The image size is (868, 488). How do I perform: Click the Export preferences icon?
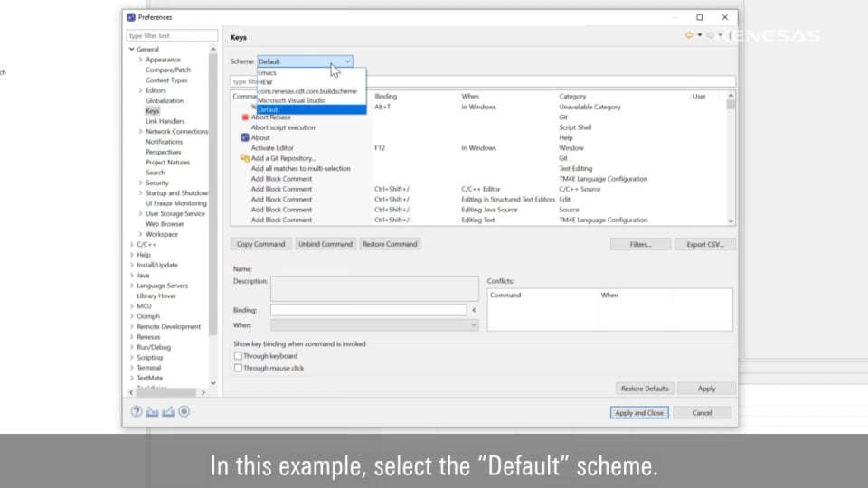[167, 411]
